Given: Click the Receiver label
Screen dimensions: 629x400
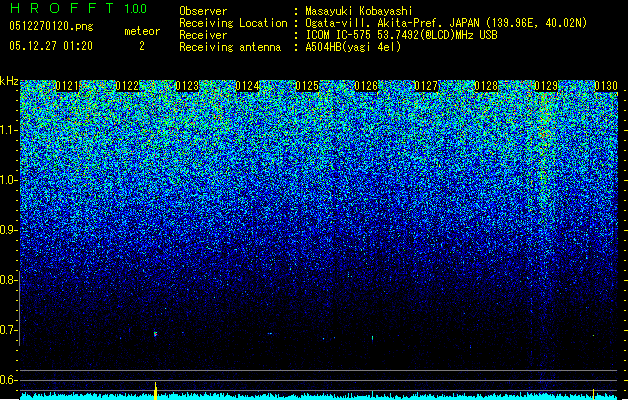Looking at the screenshot, I should pyautogui.click(x=203, y=35).
